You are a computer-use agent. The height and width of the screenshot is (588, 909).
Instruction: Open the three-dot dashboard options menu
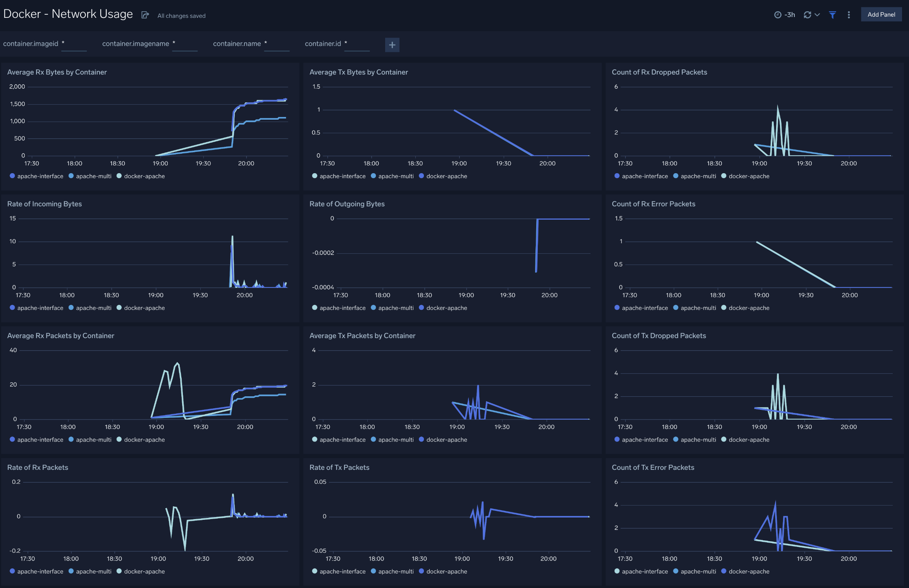(x=849, y=14)
